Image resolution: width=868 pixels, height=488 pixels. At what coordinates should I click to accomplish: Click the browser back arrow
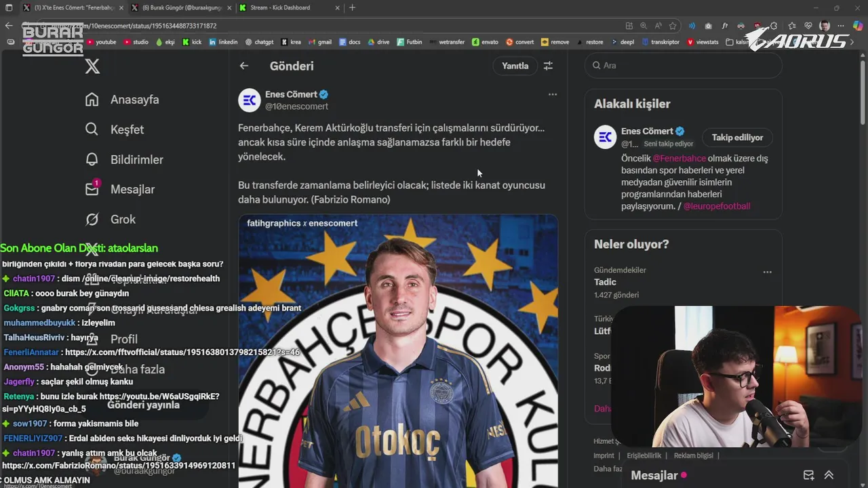pos(9,26)
